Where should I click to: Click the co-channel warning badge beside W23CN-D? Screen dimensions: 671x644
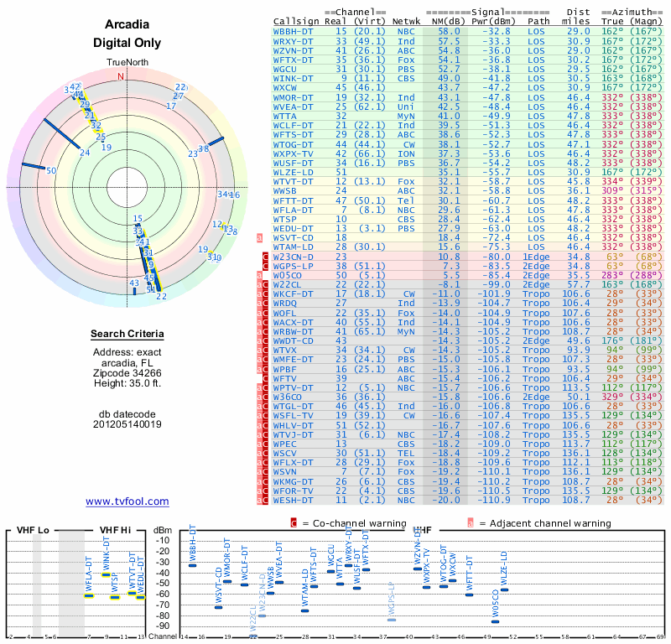[x=265, y=257]
